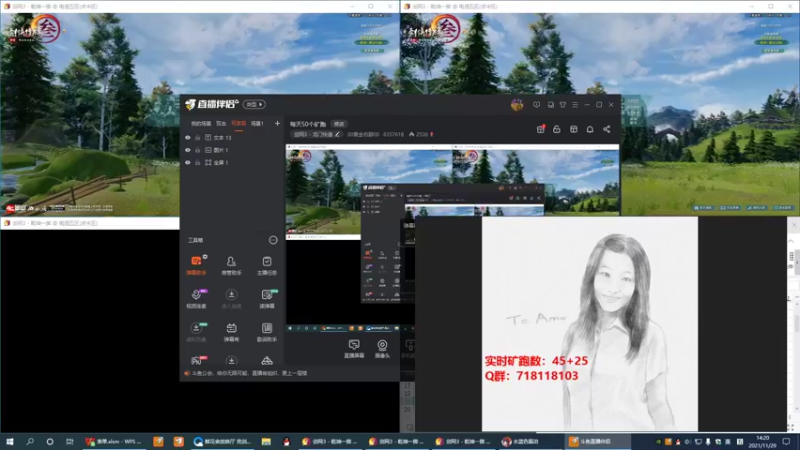
Task: Open the 弹幕秀 tool
Action: pyautogui.click(x=231, y=332)
